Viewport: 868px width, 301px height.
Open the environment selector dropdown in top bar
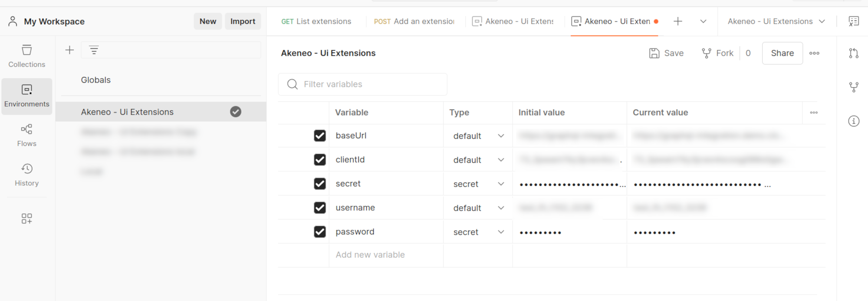776,21
